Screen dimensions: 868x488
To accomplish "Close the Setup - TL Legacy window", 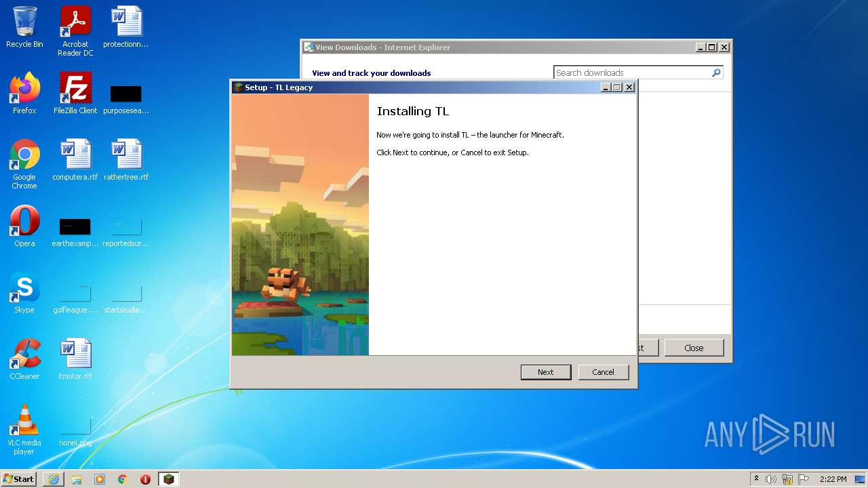I will click(629, 87).
